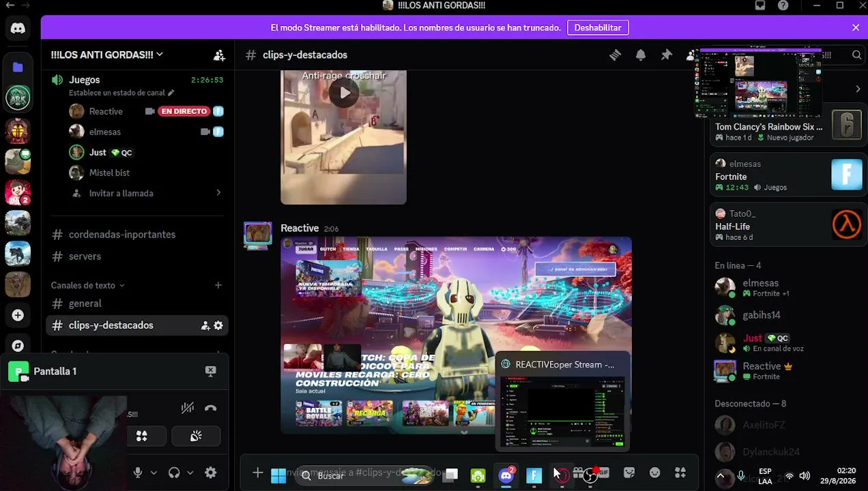Open emoji picker in message bar
Screen dimensions: 868x491
(654, 473)
